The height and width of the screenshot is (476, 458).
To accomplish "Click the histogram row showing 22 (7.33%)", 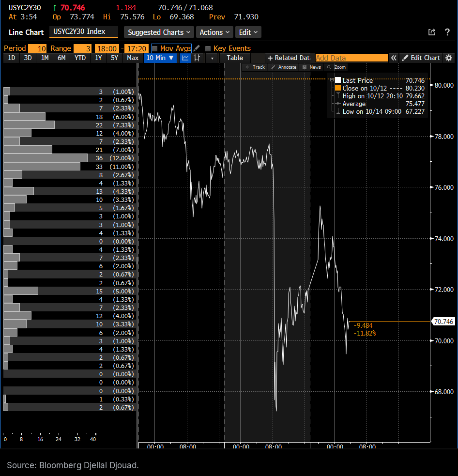I will click(x=69, y=125).
